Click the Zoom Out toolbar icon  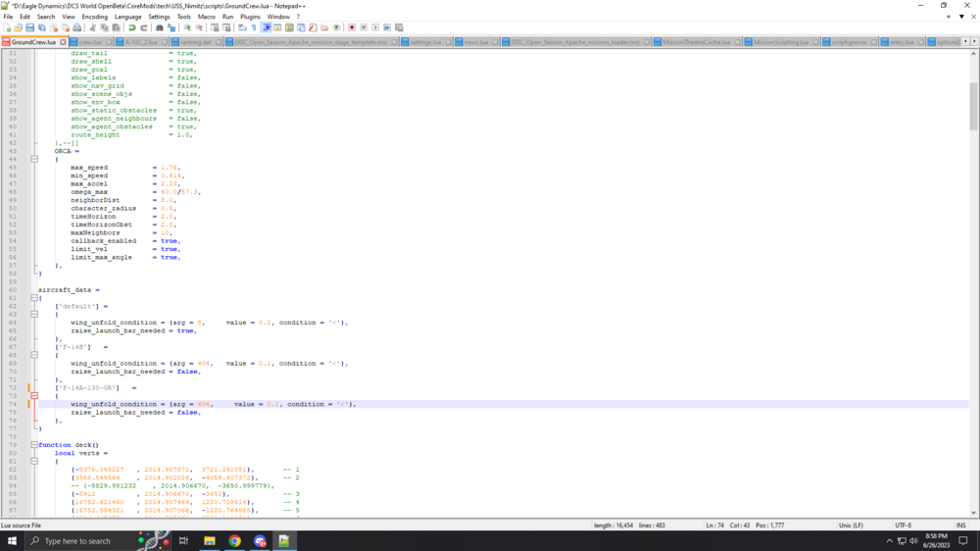pos(199,27)
